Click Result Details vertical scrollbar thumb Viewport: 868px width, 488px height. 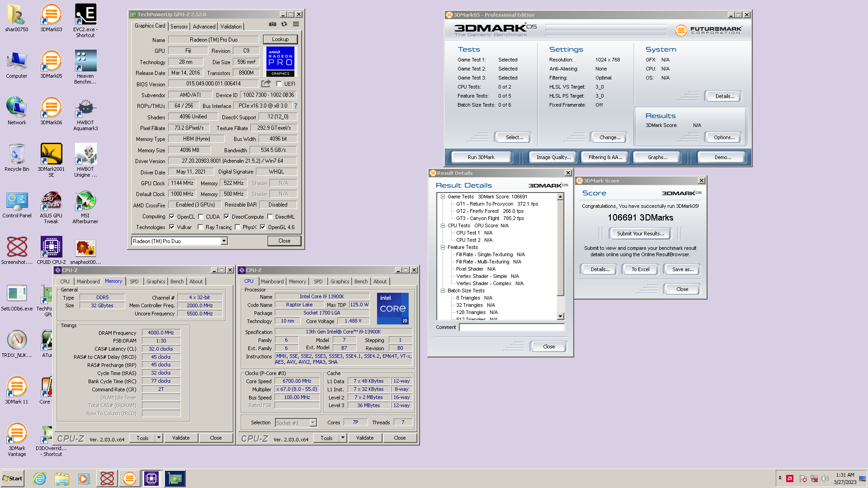coord(561,249)
